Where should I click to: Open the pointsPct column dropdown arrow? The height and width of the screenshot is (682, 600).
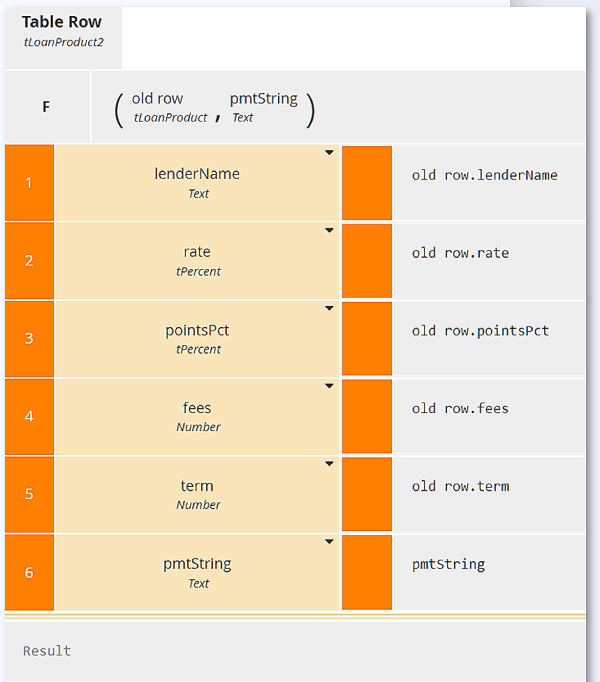(x=329, y=308)
